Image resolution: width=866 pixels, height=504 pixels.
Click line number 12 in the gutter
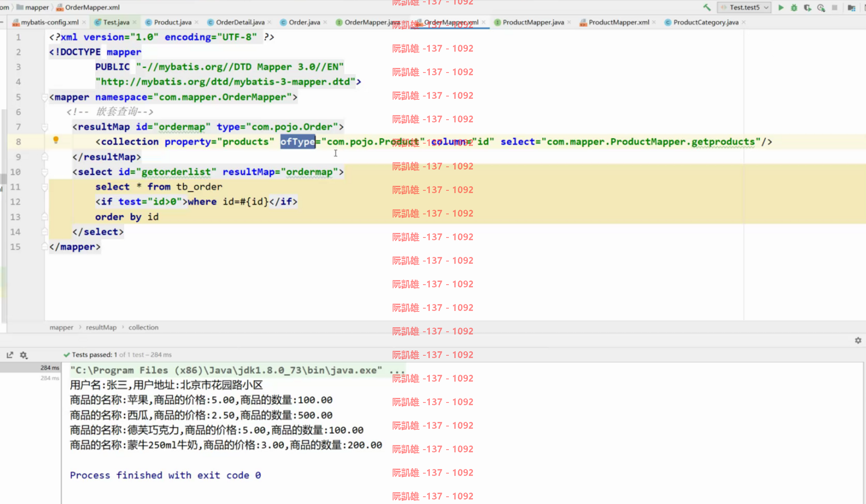click(15, 202)
